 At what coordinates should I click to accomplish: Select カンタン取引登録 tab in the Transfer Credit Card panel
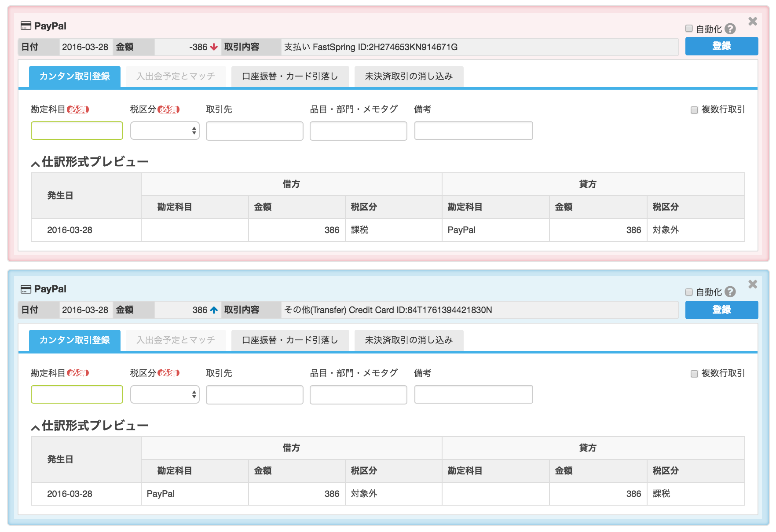(x=75, y=340)
